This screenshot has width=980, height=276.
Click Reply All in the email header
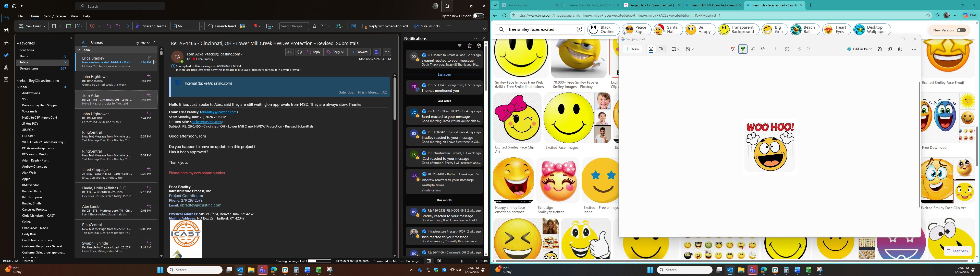click(335, 52)
